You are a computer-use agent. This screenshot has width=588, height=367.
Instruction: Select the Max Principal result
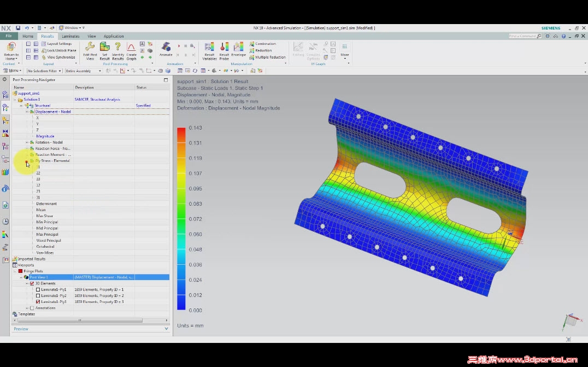(47, 235)
